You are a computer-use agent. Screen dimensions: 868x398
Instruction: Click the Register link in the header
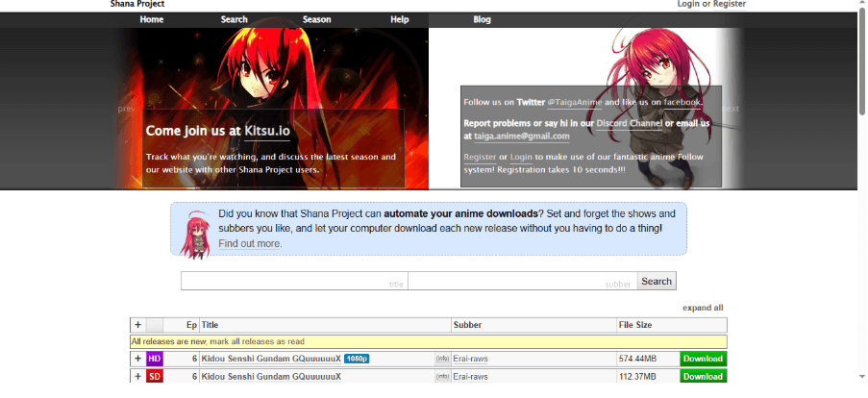[729, 4]
